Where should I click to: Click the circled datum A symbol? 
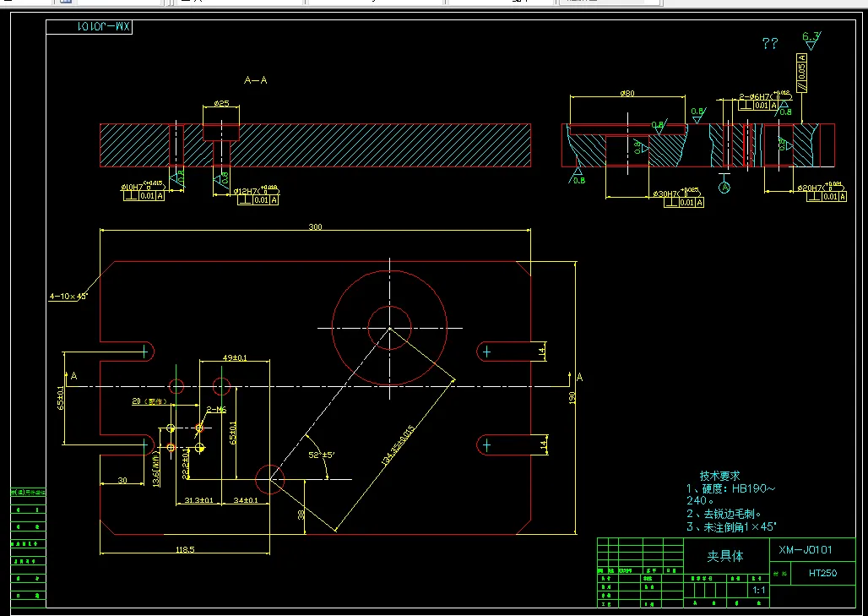pyautogui.click(x=724, y=188)
